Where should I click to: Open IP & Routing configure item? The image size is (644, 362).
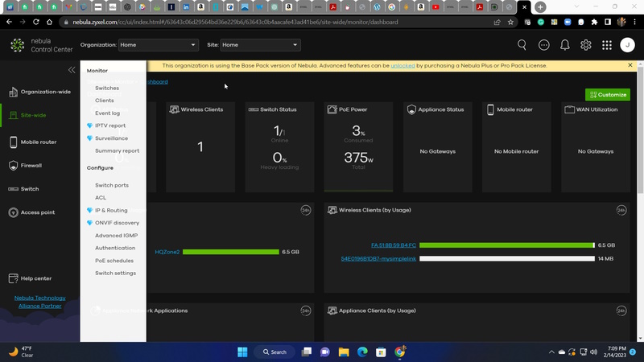pos(111,211)
